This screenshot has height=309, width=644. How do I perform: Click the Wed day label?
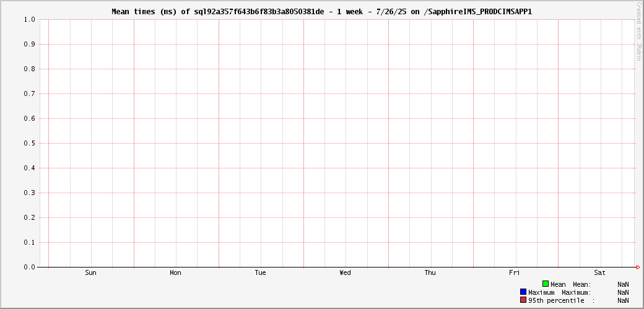(346, 273)
